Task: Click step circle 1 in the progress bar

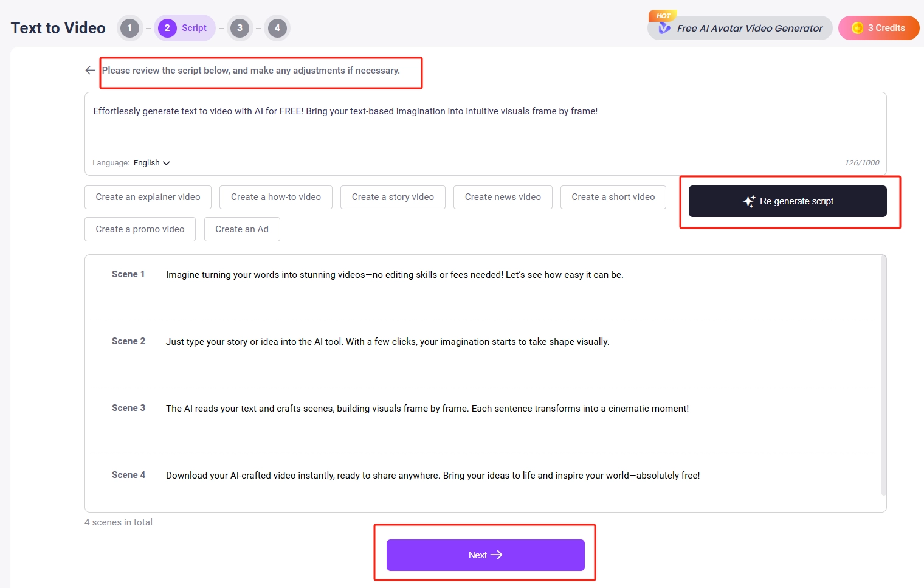Action: (129, 27)
